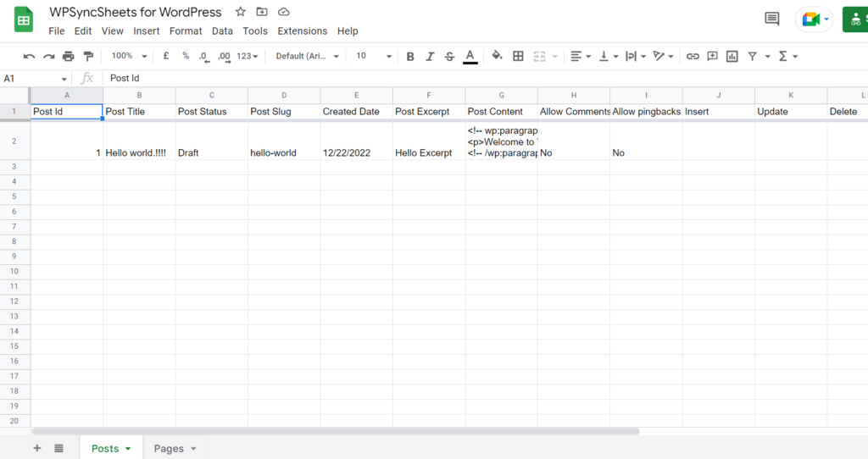The image size is (868, 459).
Task: Toggle the filter icon
Action: (x=753, y=56)
